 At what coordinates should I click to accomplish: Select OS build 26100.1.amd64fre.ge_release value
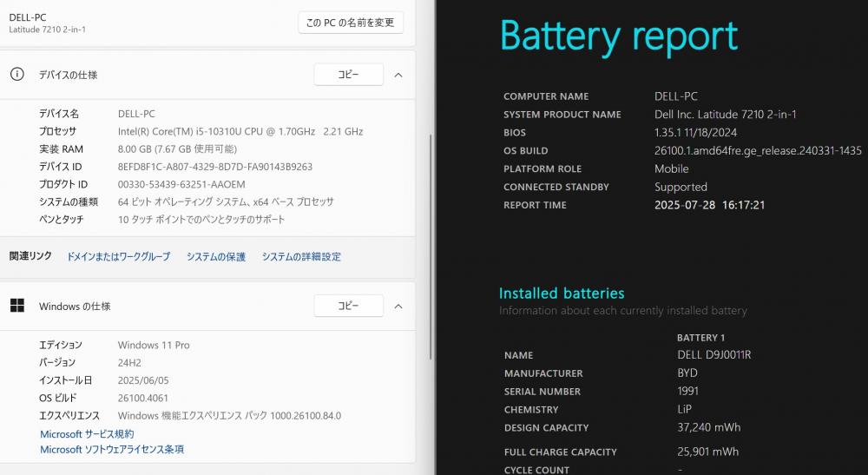[758, 150]
